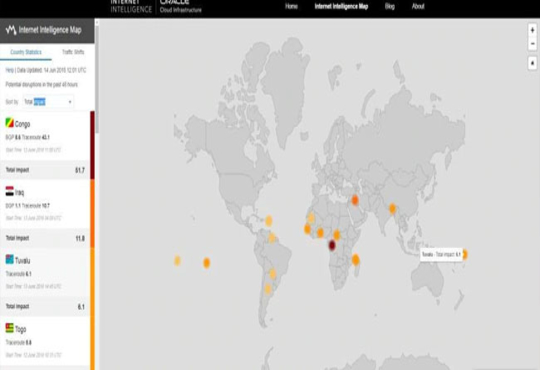The width and height of the screenshot is (540, 370).
Task: Select the orange marker off East Africa's coast
Action: pyautogui.click(x=356, y=260)
